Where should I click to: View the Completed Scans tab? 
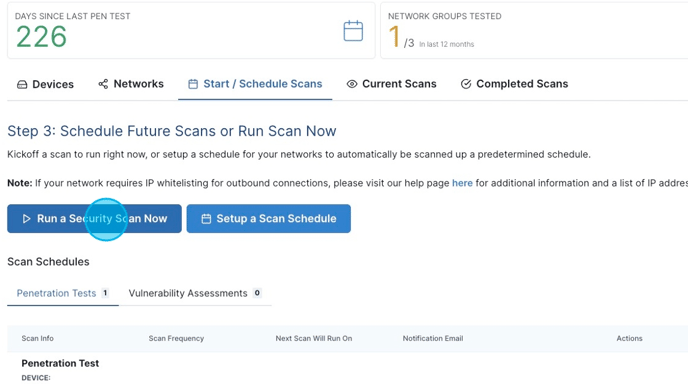pyautogui.click(x=514, y=84)
